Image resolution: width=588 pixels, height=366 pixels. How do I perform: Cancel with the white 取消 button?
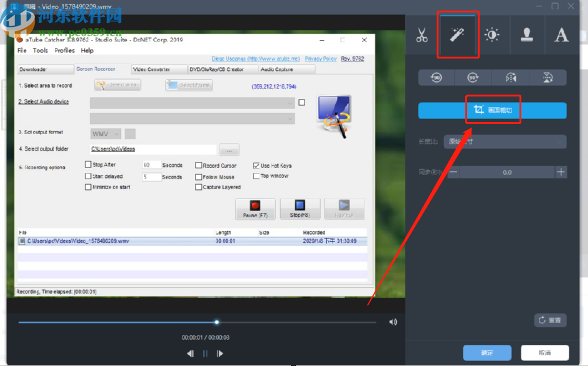(x=545, y=352)
